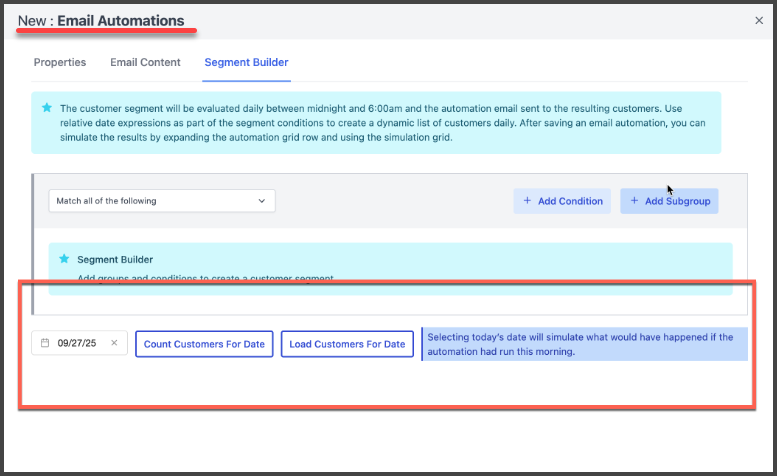Switch to the Properties tab
777x476 pixels.
[60, 62]
